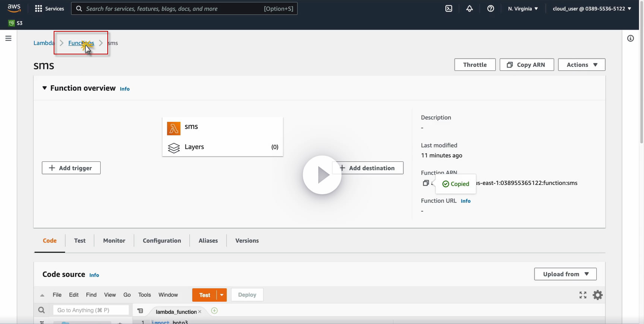The image size is (644, 324).
Task: Run the orange Test button
Action: point(205,295)
